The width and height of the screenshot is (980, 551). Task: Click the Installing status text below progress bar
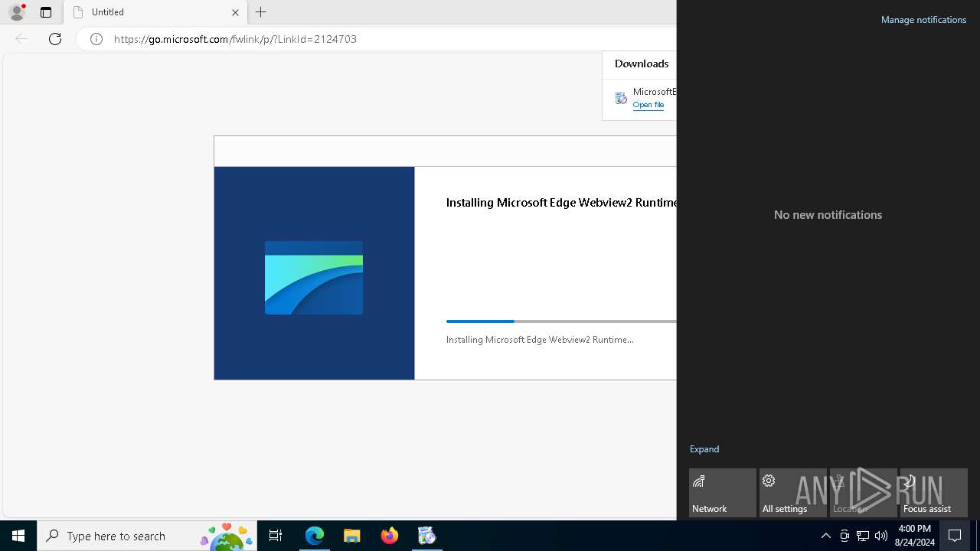coord(540,340)
